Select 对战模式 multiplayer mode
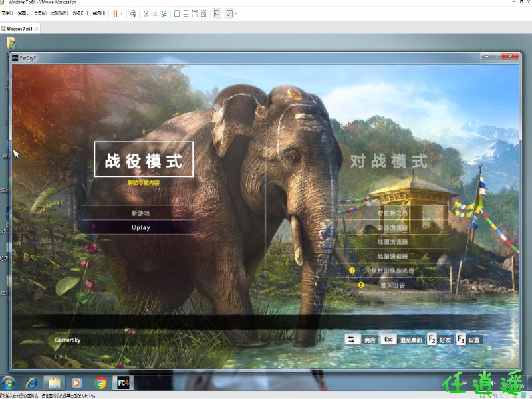 (x=389, y=161)
